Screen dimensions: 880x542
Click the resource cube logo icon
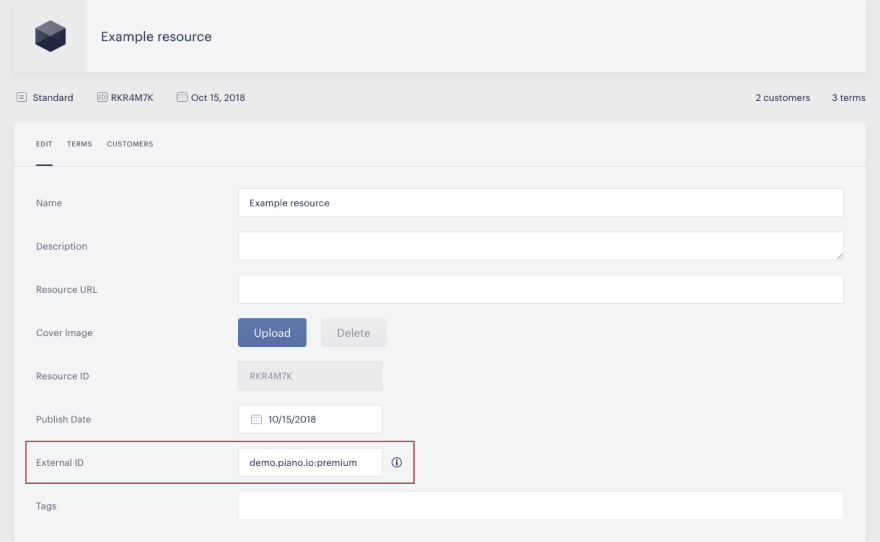point(51,36)
